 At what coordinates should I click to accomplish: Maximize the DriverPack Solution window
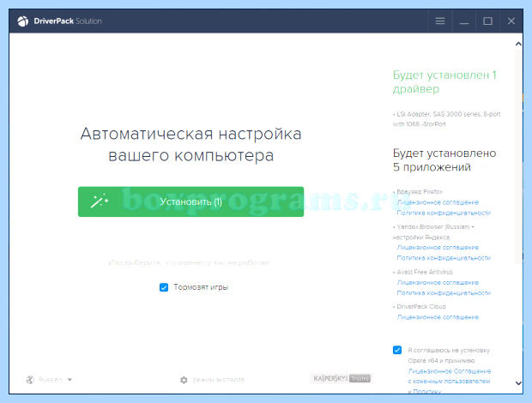point(488,21)
